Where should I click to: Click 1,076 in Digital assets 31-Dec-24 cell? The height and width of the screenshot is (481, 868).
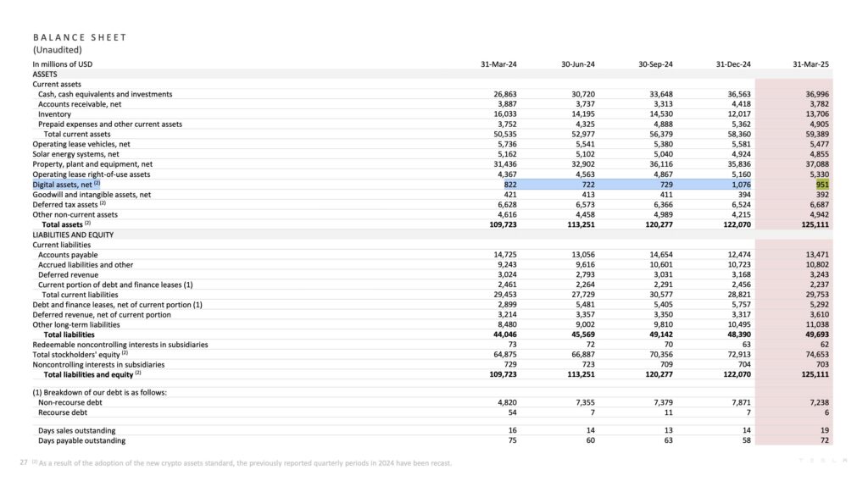741,185
